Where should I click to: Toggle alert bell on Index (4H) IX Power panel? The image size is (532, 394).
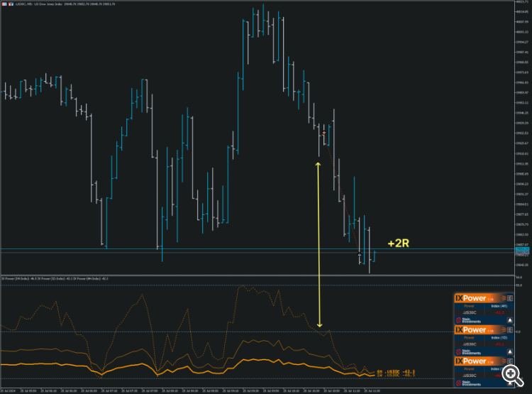(509, 320)
